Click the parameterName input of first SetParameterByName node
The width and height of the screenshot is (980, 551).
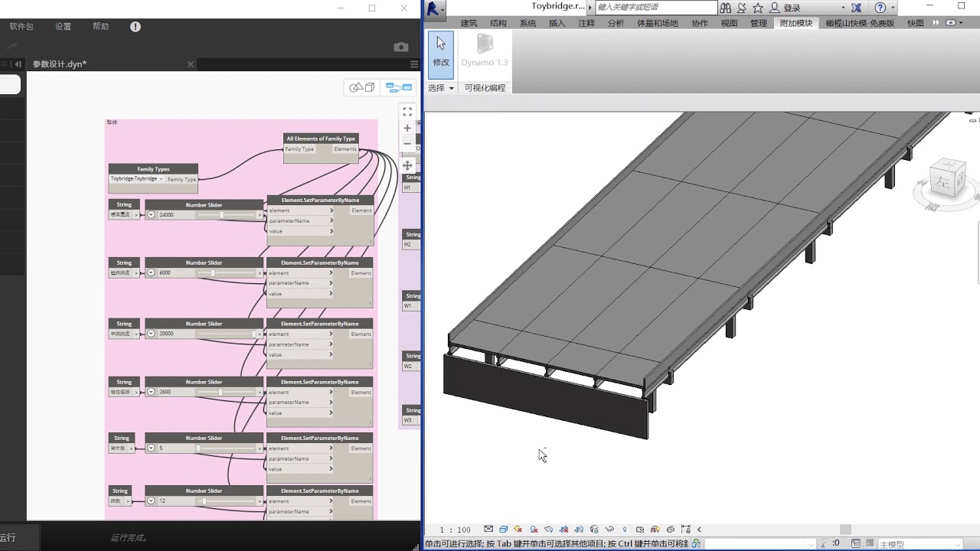tap(300, 220)
